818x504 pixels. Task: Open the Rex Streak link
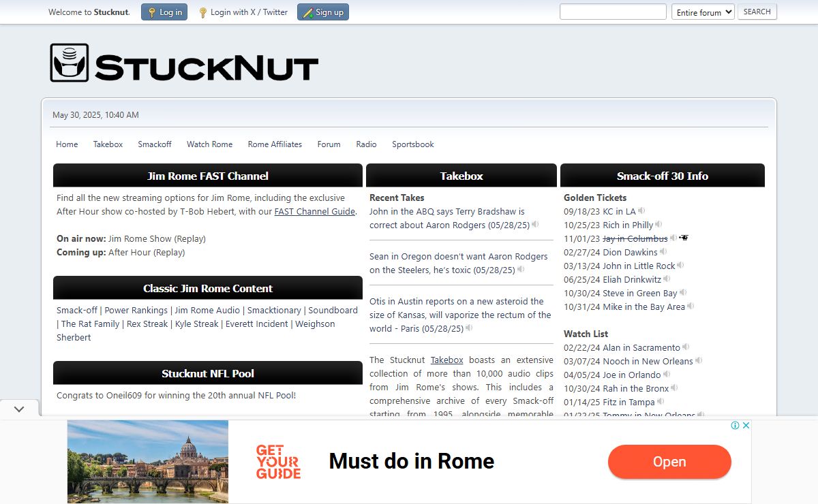(x=147, y=324)
